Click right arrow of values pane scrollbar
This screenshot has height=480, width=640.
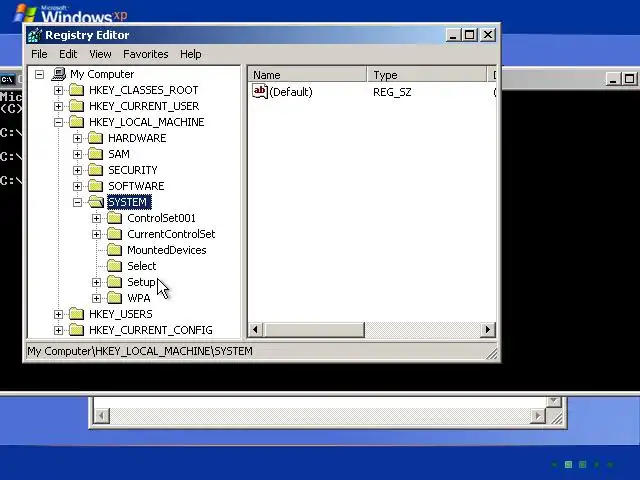pyautogui.click(x=488, y=329)
